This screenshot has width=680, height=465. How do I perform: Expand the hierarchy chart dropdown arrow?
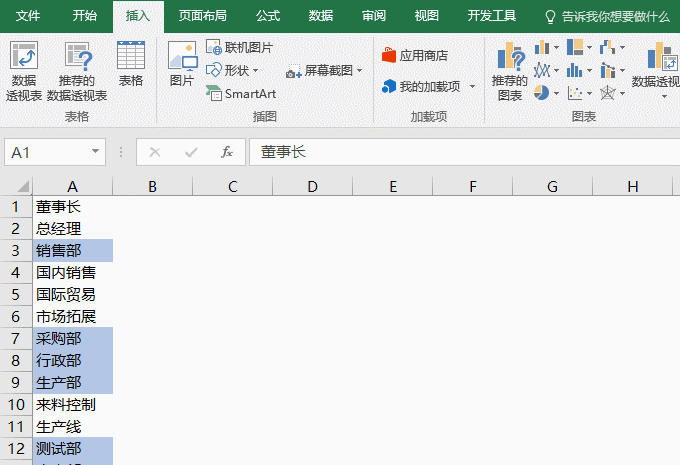pyautogui.click(x=589, y=47)
